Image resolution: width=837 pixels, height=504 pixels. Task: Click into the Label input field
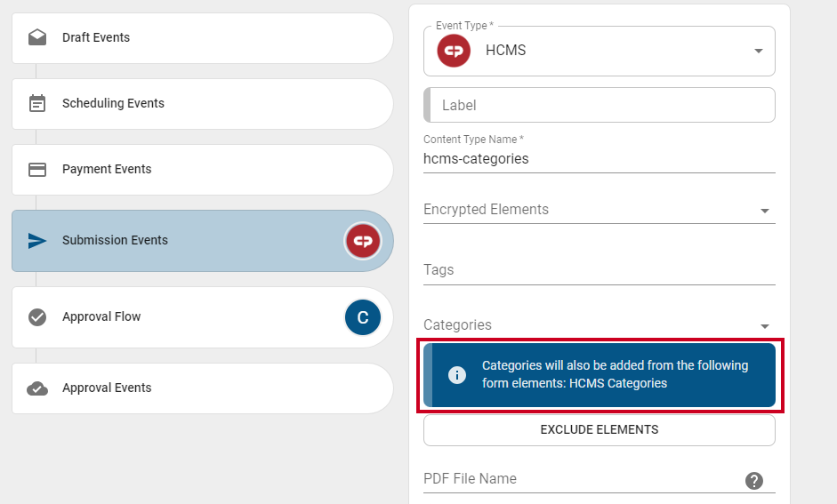pyautogui.click(x=599, y=105)
